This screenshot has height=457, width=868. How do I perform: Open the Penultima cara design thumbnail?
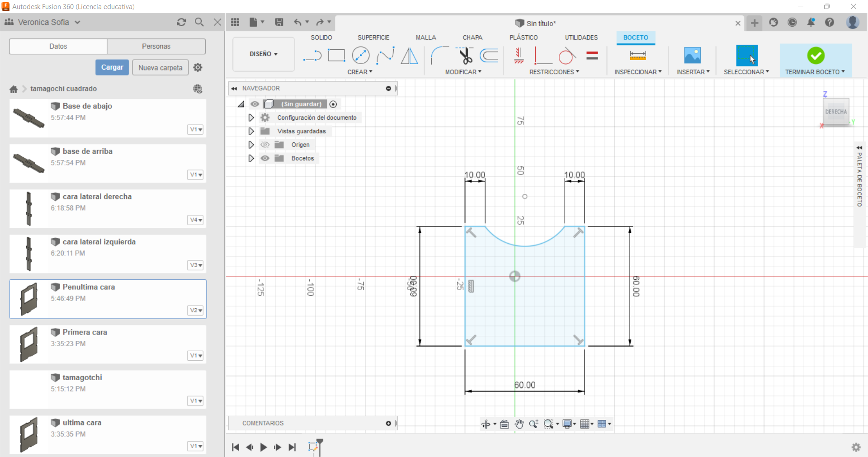click(29, 299)
